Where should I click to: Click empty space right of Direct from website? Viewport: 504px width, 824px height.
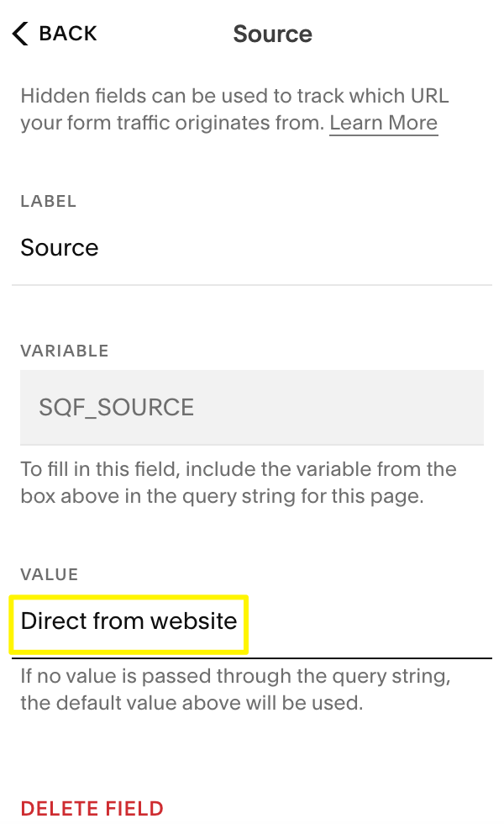(x=370, y=622)
